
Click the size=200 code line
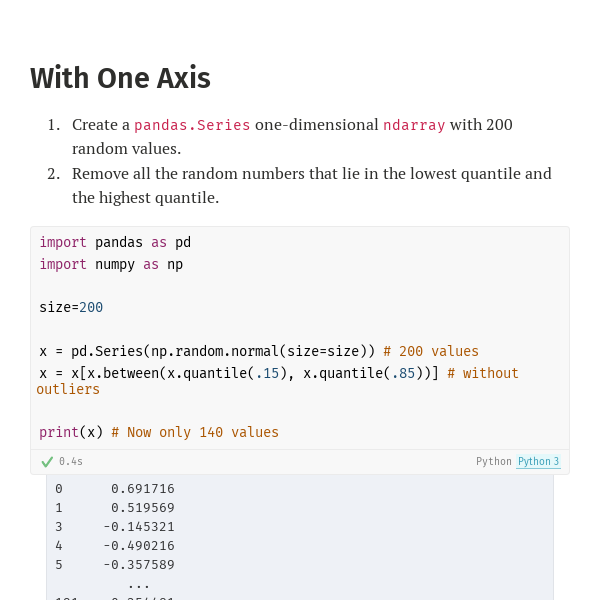pos(71,308)
